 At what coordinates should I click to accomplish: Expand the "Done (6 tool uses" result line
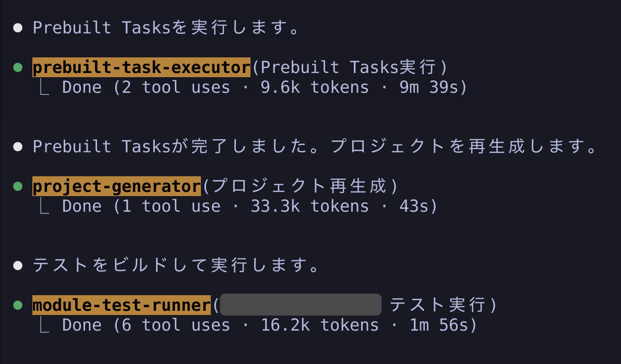click(269, 325)
